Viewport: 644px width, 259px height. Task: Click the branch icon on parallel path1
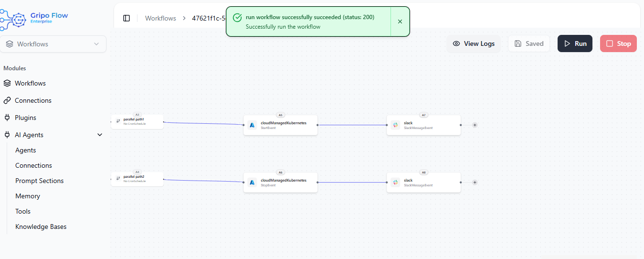[118, 121]
